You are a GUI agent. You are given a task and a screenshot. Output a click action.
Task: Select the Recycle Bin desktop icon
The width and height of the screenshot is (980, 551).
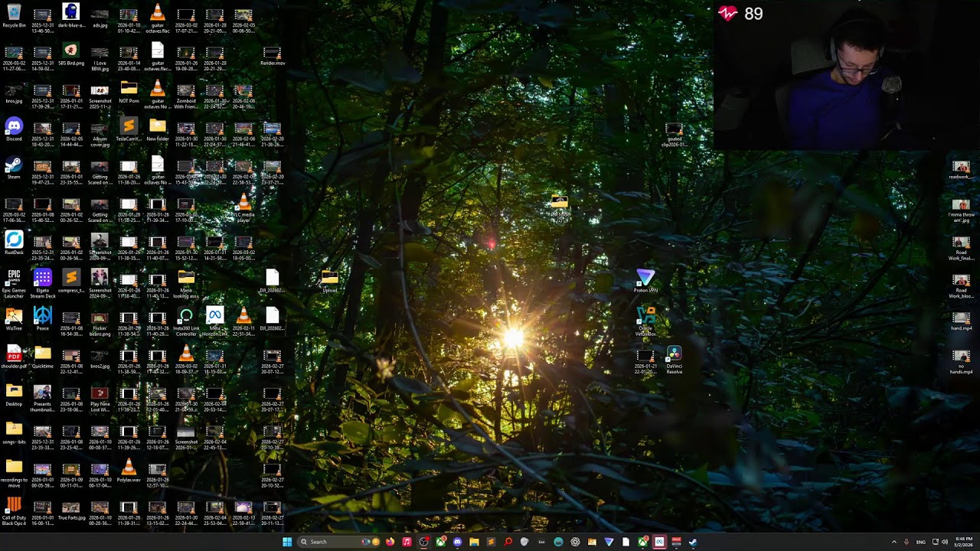coord(14,16)
